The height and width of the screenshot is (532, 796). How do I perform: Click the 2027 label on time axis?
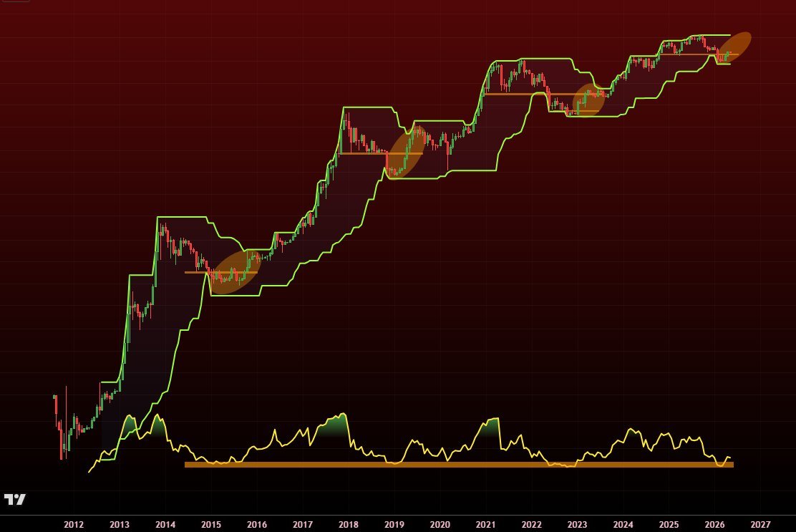point(760,524)
